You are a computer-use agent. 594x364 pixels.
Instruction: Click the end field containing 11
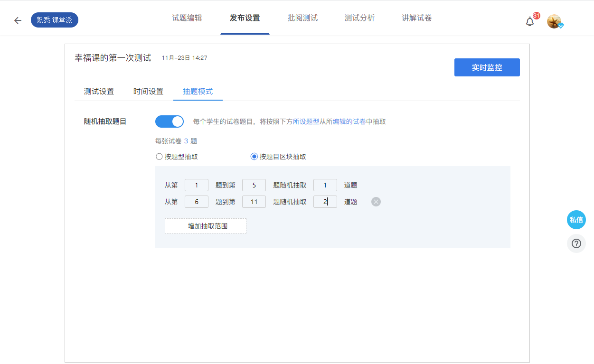point(254,202)
